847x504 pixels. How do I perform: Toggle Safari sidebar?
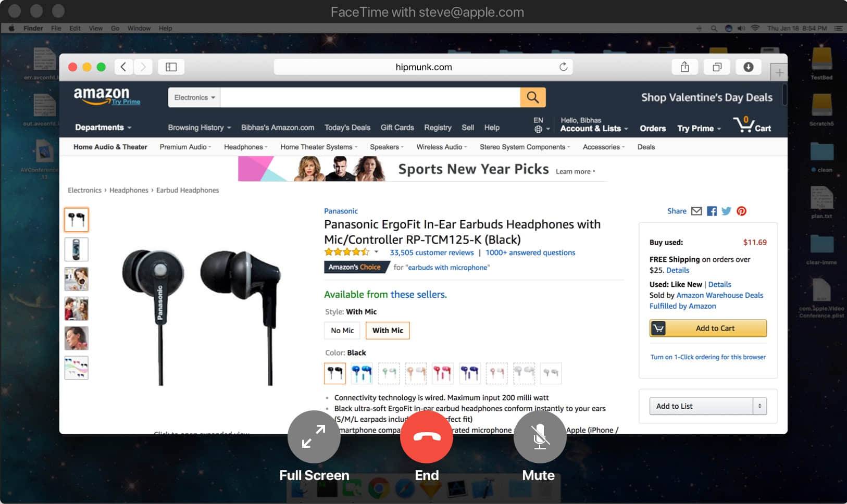pyautogui.click(x=171, y=67)
